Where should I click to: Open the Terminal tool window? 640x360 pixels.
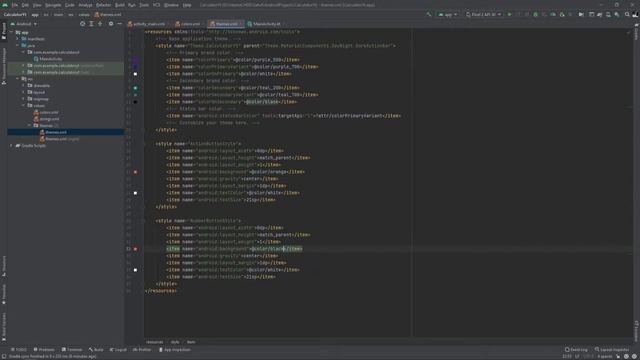click(x=72, y=350)
